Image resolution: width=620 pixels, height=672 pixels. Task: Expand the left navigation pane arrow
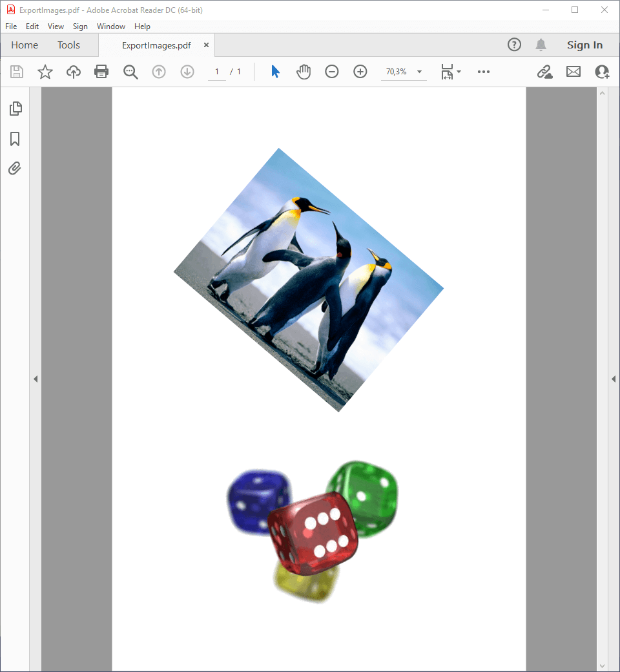(x=36, y=379)
